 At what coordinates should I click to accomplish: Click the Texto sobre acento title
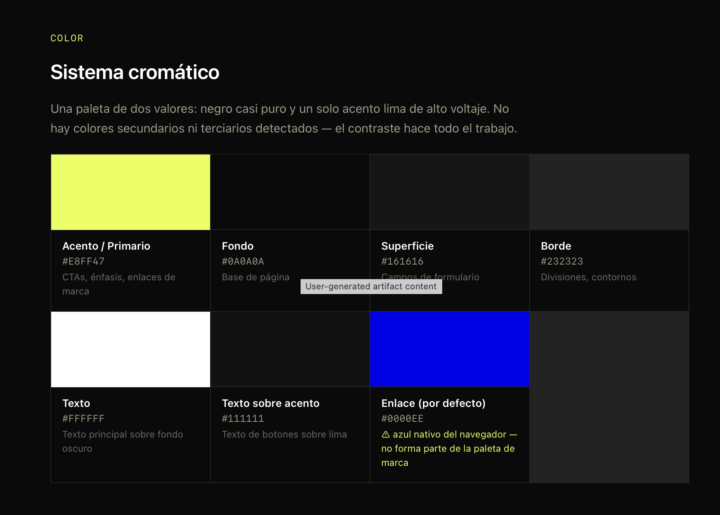(270, 403)
